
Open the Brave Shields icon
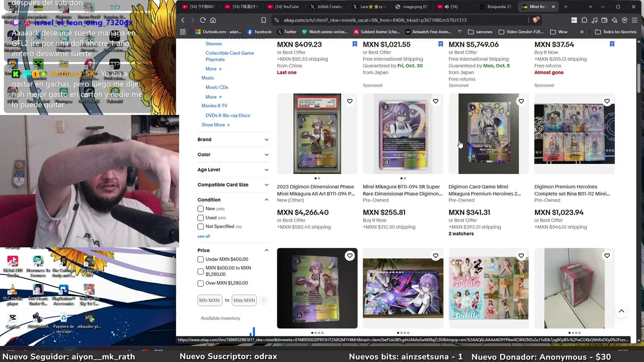click(537, 20)
